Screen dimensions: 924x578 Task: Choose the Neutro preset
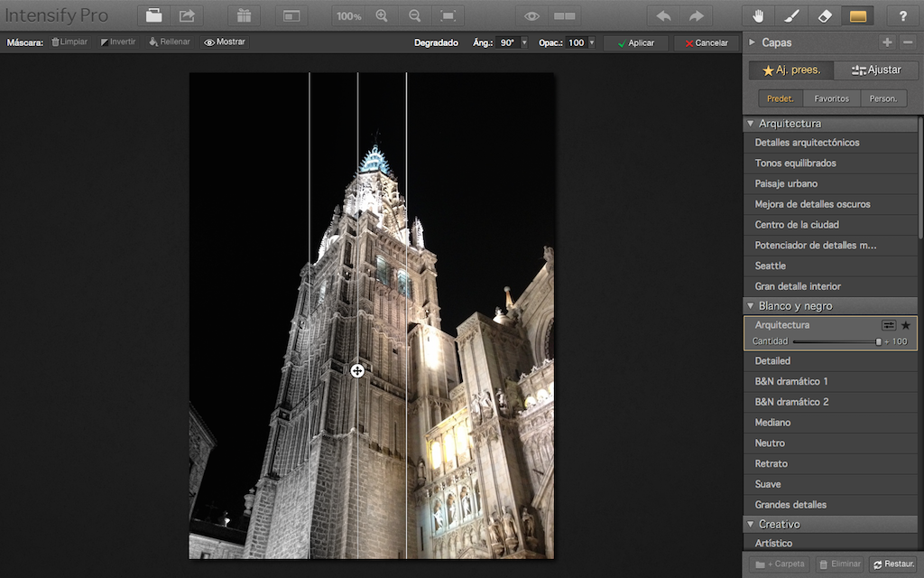point(830,443)
